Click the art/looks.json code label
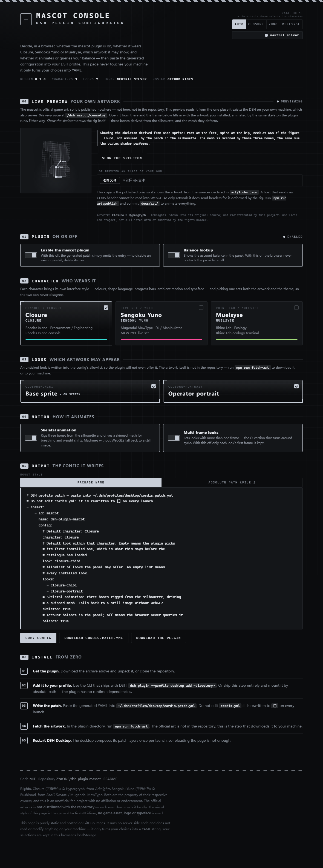 click(x=244, y=192)
